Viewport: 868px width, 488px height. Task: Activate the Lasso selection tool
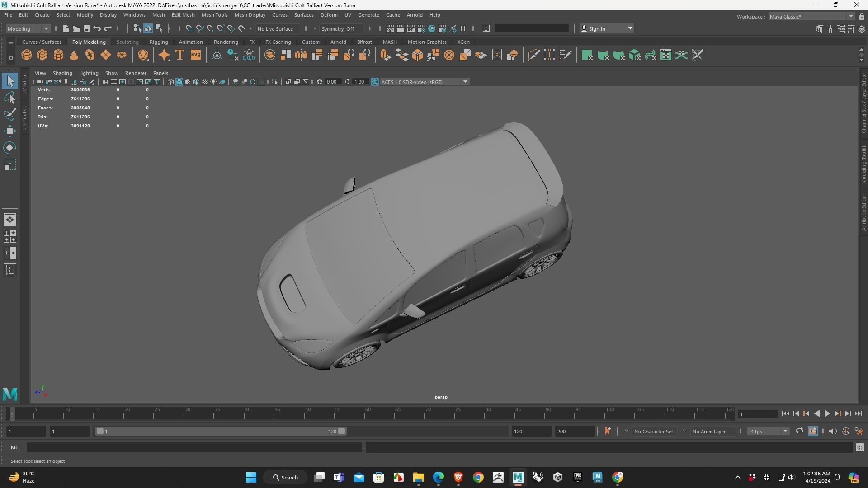click(10, 98)
